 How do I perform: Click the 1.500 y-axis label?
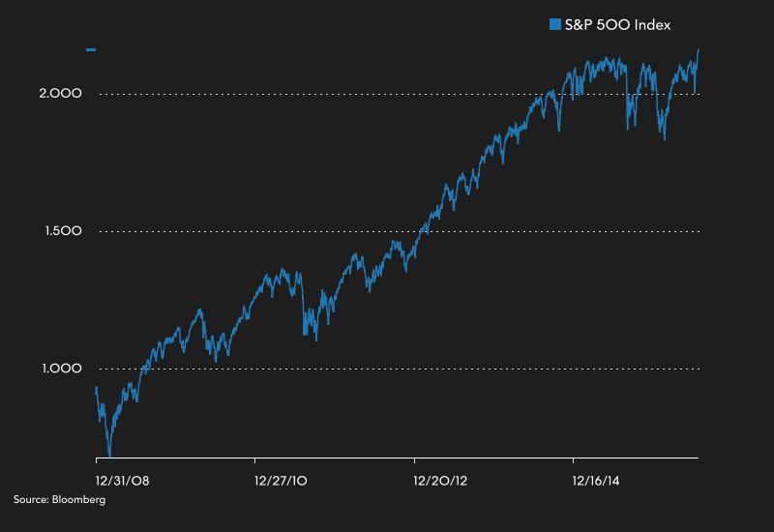click(x=61, y=231)
